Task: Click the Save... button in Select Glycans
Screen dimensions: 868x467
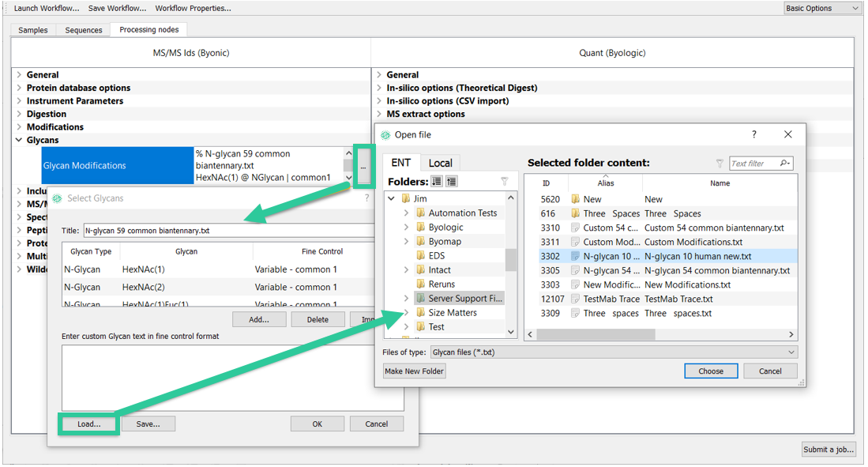Action: pyautogui.click(x=148, y=424)
